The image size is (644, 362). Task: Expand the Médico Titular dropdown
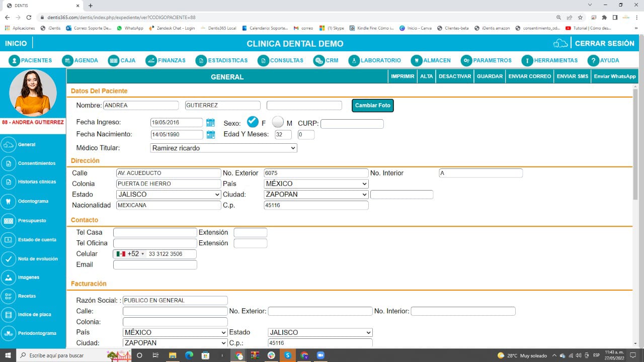[223, 148]
